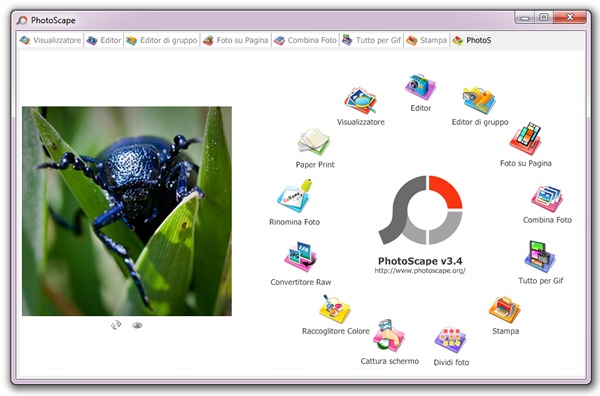Viewport: 600px width, 396px height.
Task: Open the photoscape.org website link
Action: point(420,271)
